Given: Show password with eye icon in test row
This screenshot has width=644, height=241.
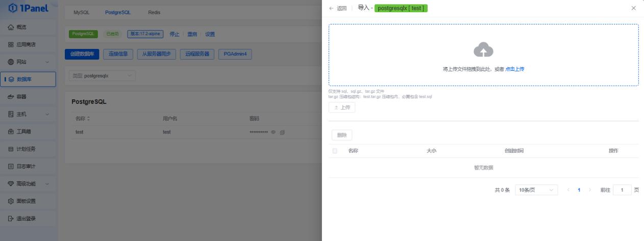Looking at the screenshot, I should coord(274,132).
